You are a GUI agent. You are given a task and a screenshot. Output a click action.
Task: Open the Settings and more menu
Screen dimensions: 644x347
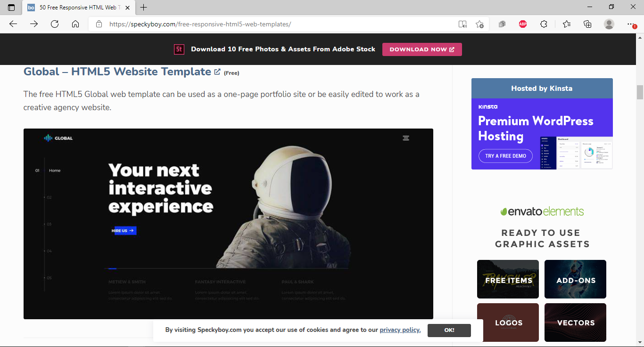(631, 24)
